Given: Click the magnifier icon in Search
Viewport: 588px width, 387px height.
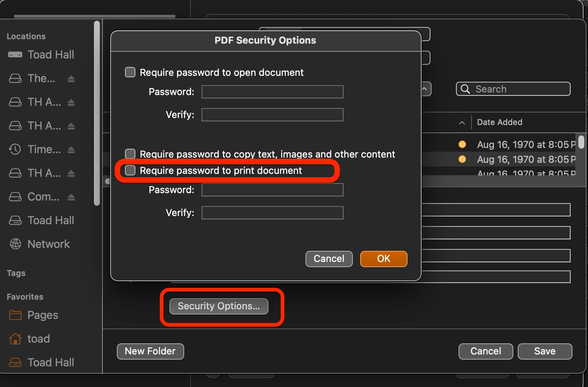Looking at the screenshot, I should pos(466,89).
